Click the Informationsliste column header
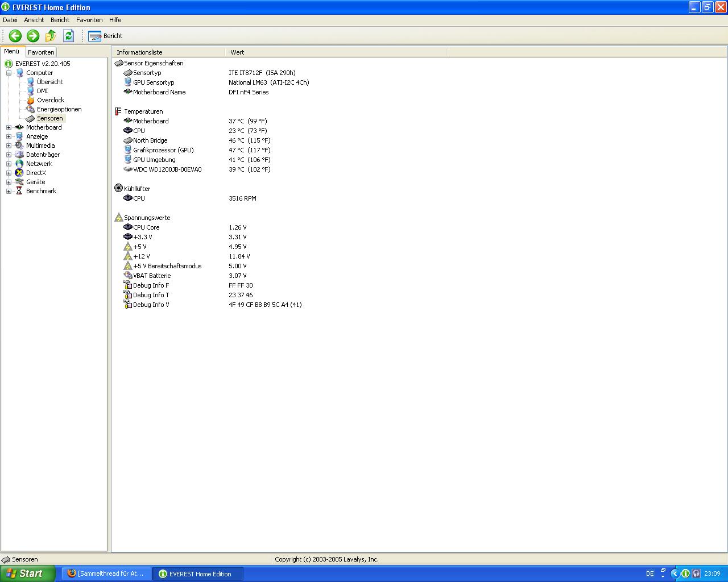728x582 pixels. pos(168,52)
